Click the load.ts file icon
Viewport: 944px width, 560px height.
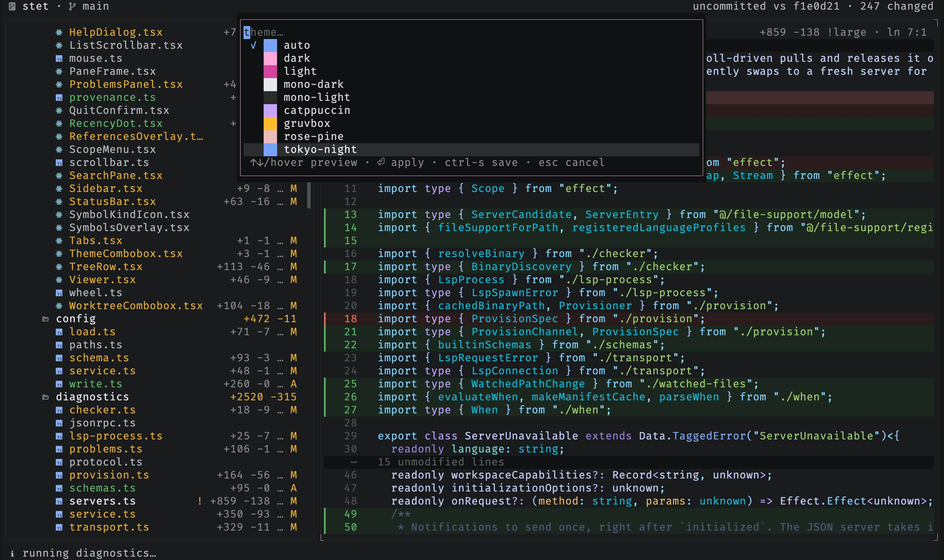(59, 332)
